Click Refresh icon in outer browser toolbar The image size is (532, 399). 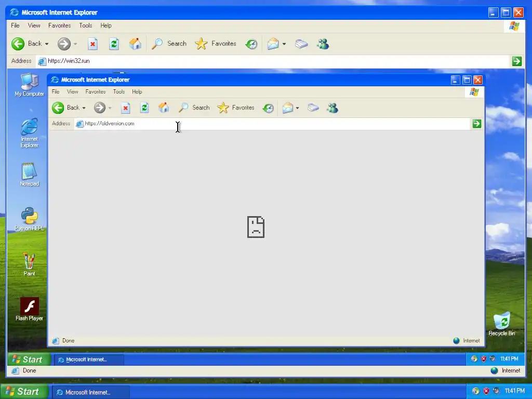[114, 44]
